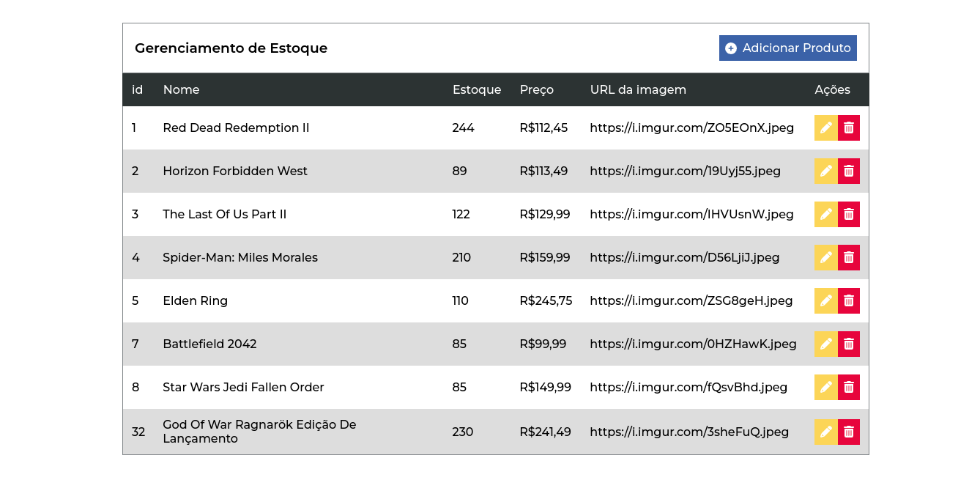The width and height of the screenshot is (980, 480).
Task: Select God Of War Ragnarök Edição De Lançamento
Action: pos(259,432)
